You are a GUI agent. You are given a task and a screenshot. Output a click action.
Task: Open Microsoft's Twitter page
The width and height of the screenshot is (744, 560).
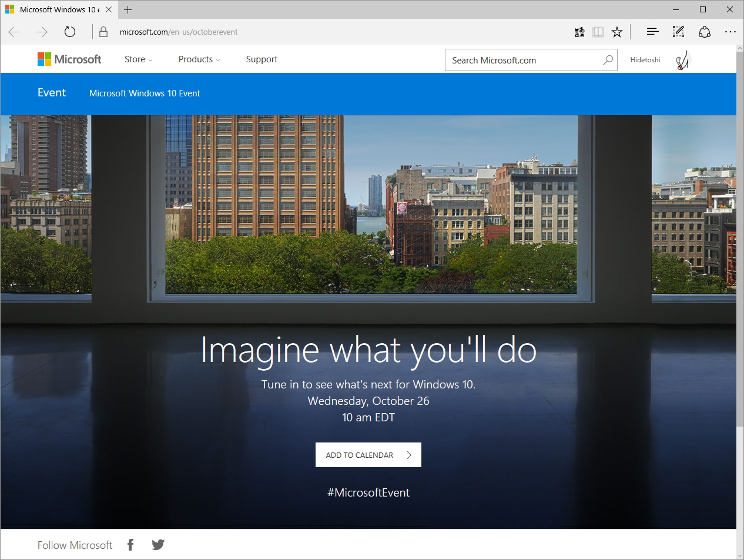coord(157,545)
